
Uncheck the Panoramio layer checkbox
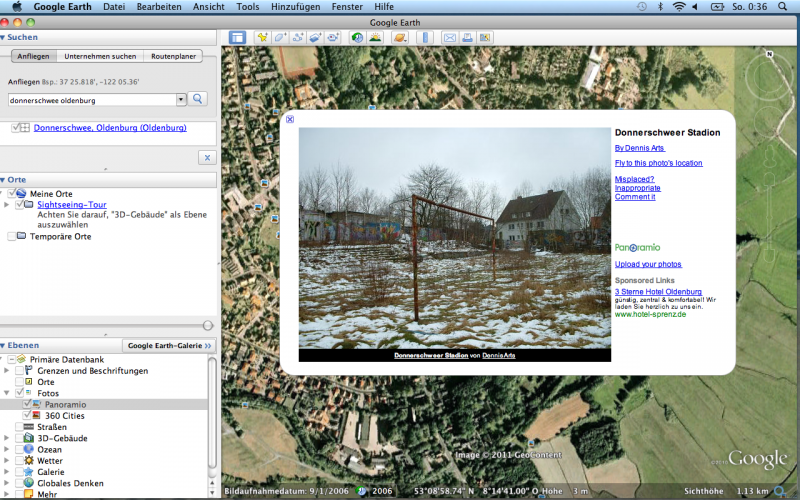[x=31, y=404]
